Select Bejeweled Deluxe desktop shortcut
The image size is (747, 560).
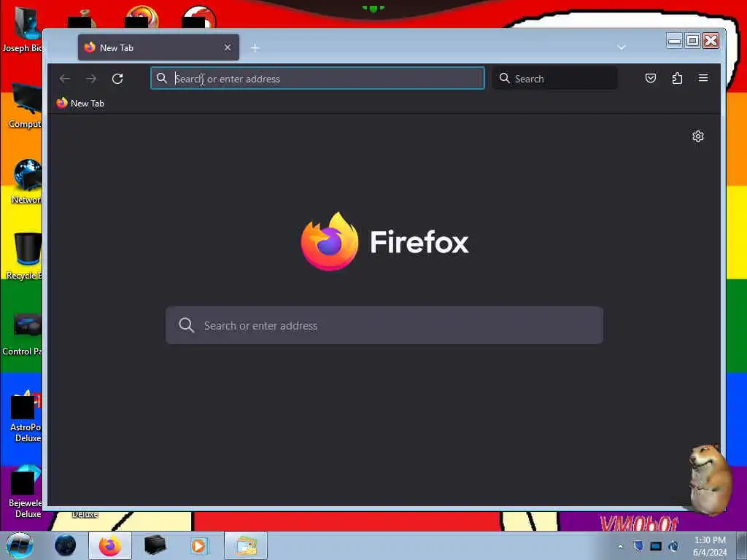26,493
